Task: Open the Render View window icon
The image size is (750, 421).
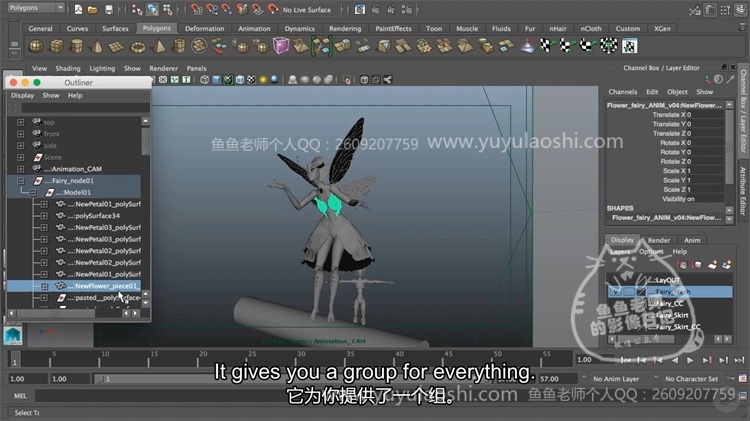Action: point(360,9)
